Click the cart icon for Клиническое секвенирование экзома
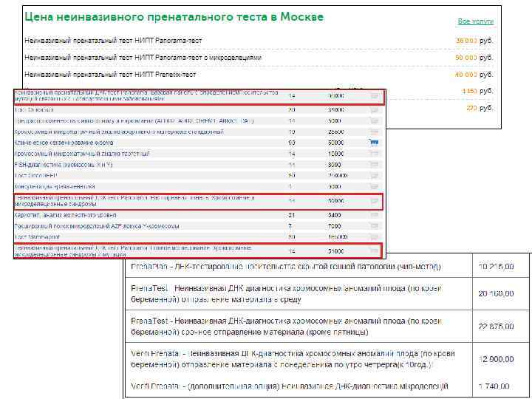532x399 pixels. coord(374,143)
